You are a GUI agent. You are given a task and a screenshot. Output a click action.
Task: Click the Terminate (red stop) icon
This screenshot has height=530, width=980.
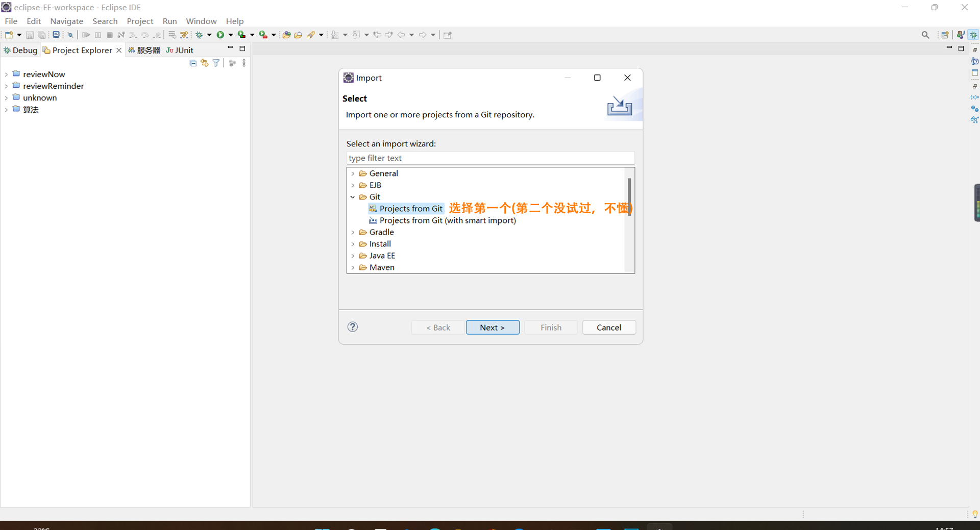pyautogui.click(x=110, y=34)
